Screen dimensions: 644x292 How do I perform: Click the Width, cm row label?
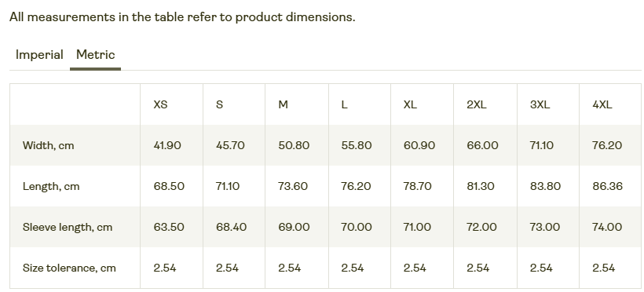49,145
